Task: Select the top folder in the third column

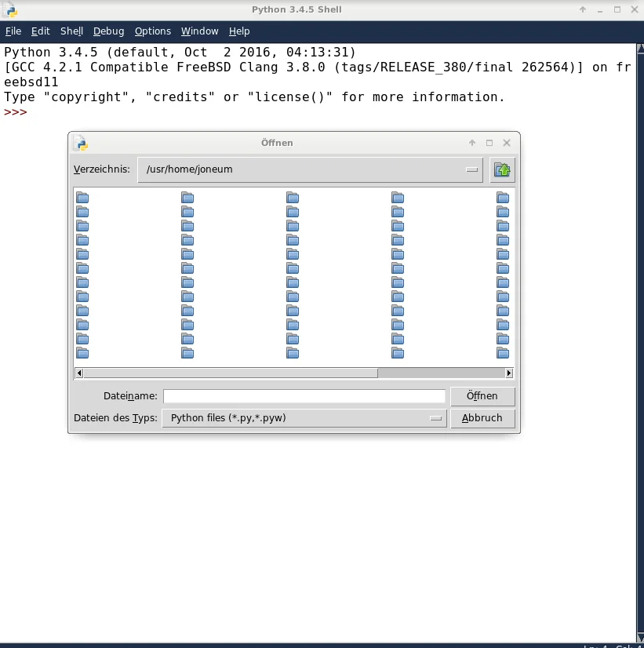Action: (293, 198)
